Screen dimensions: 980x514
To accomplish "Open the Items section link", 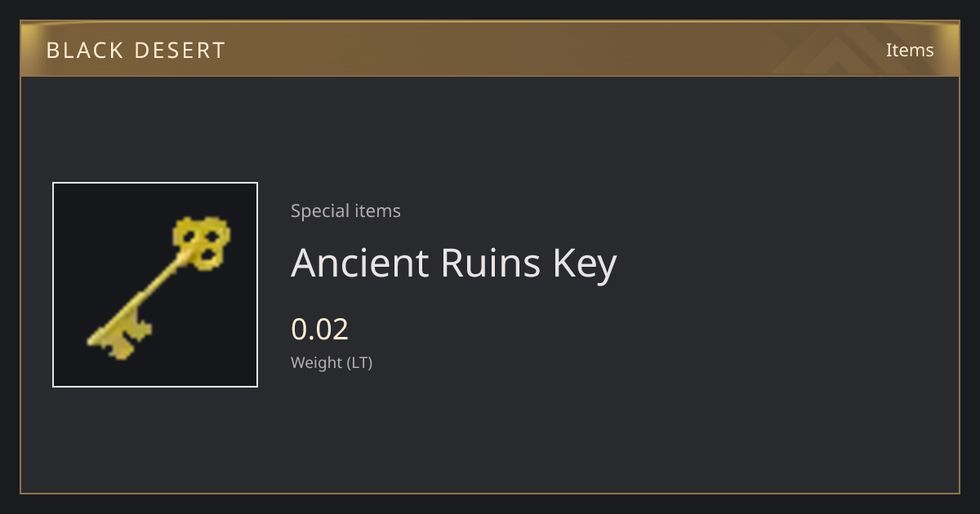I will click(x=910, y=50).
